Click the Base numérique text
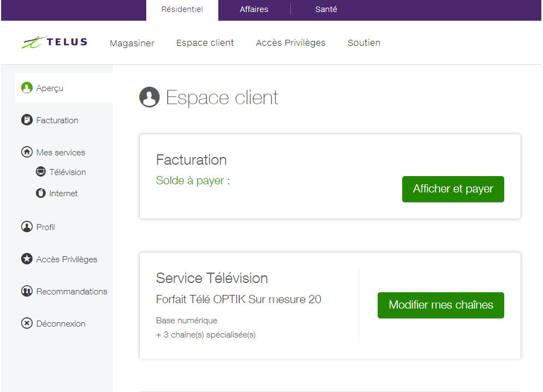 coord(187,321)
